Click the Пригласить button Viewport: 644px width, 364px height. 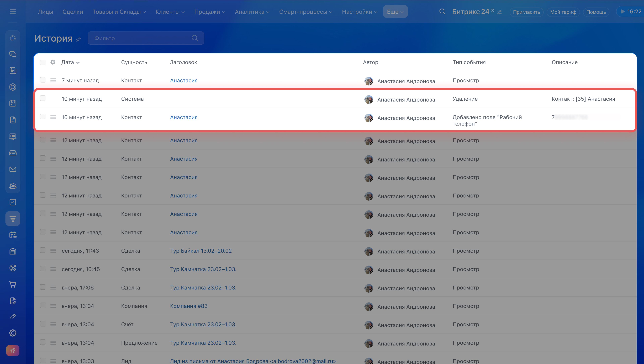[526, 12]
